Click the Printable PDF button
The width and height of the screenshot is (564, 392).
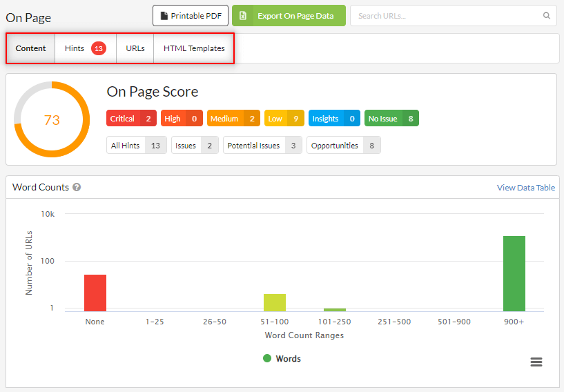(191, 15)
